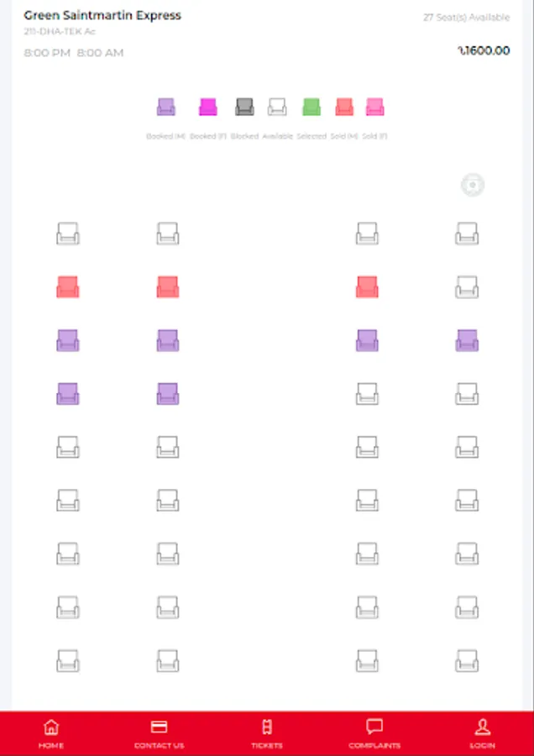
Task: Click the driver steering wheel icon
Action: coord(473,186)
